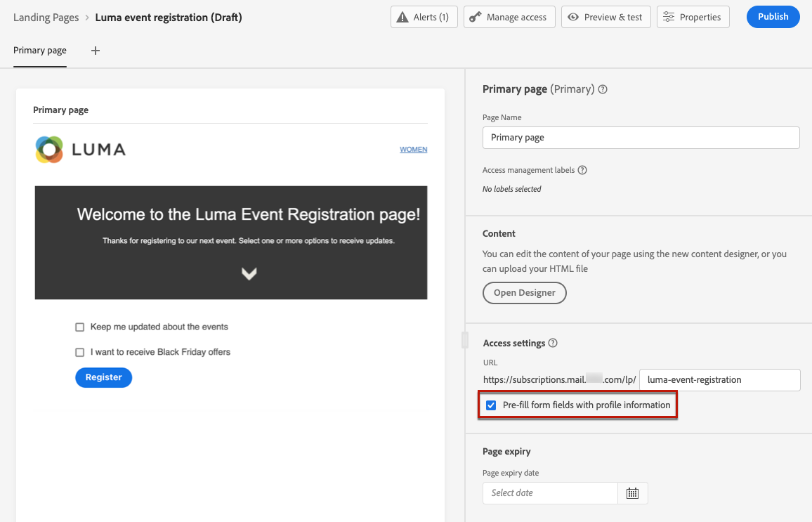
Task: Select the Primary page tab
Action: [x=40, y=51]
